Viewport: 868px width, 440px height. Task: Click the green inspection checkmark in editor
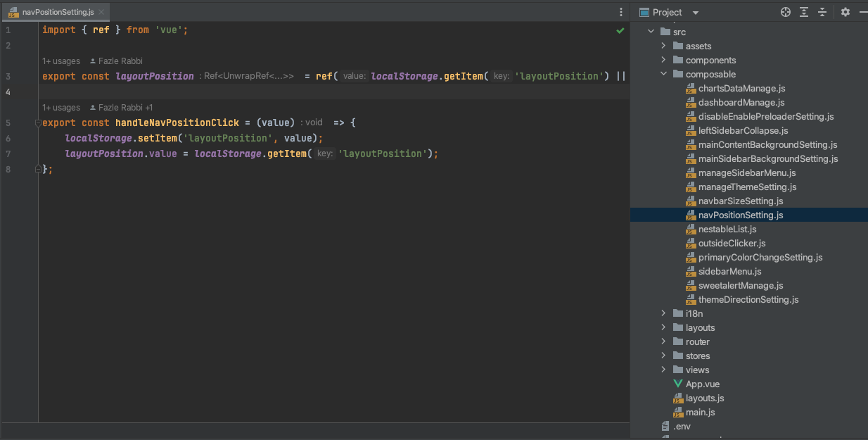click(x=620, y=30)
